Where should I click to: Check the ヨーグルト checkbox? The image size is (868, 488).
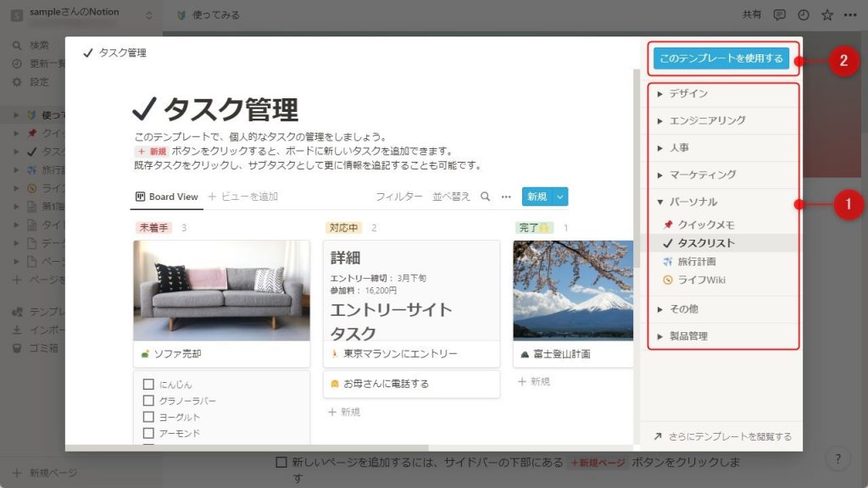[x=148, y=417]
